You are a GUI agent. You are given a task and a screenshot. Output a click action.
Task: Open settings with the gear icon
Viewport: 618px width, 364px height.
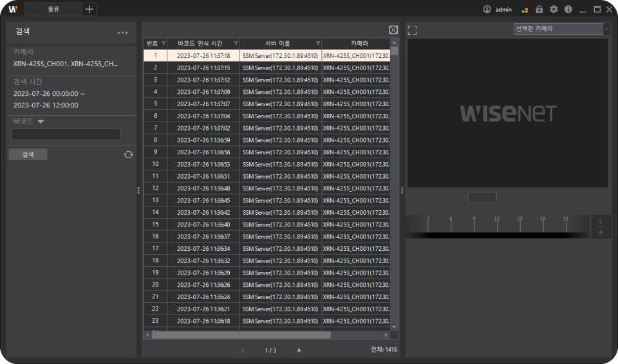pyautogui.click(x=554, y=10)
